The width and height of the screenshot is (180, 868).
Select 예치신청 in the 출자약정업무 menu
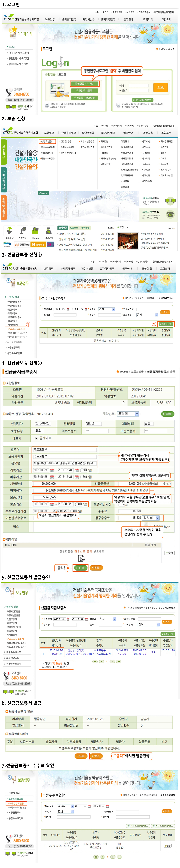(105, 142)
